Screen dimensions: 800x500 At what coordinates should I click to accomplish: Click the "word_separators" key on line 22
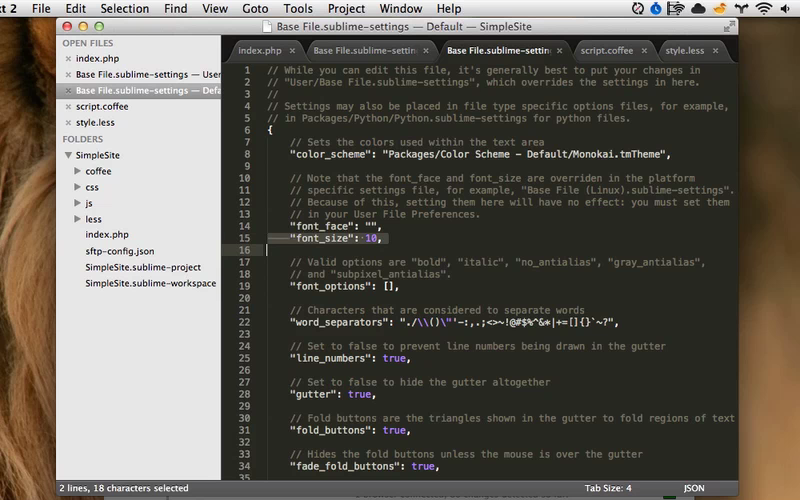339,322
